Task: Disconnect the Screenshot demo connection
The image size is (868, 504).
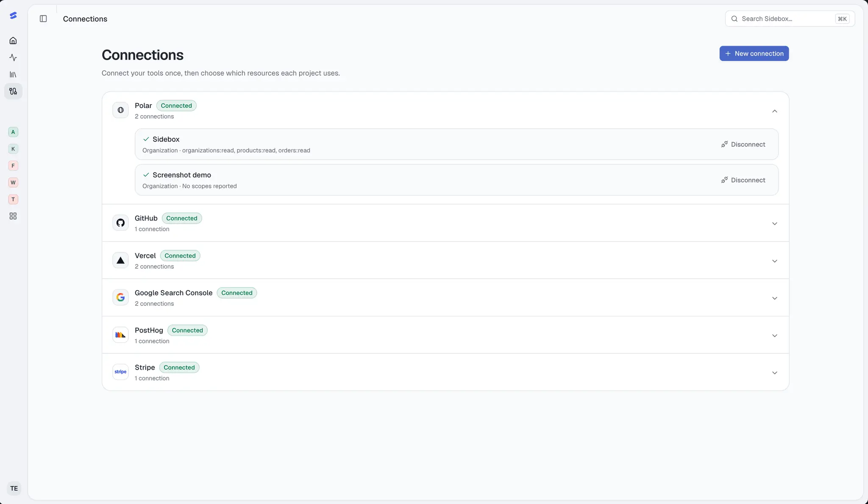Action: click(743, 180)
